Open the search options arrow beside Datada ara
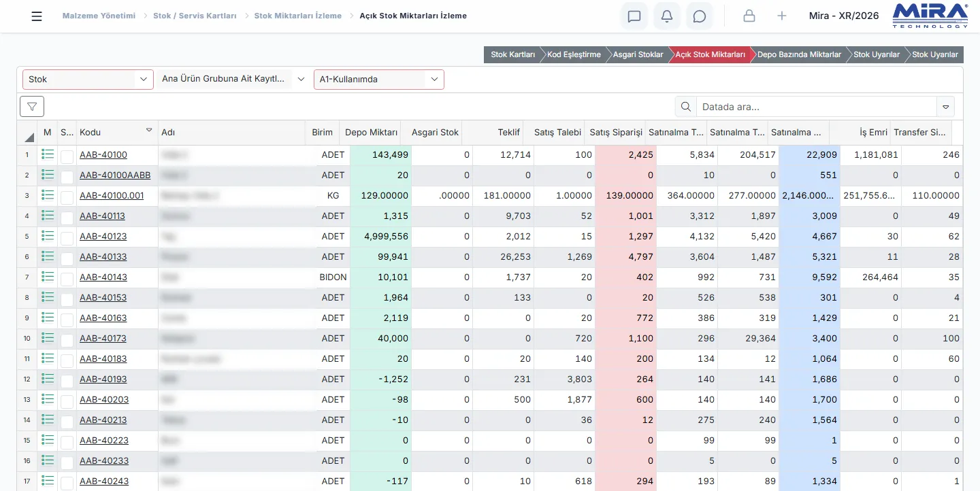980x491 pixels. [x=945, y=107]
